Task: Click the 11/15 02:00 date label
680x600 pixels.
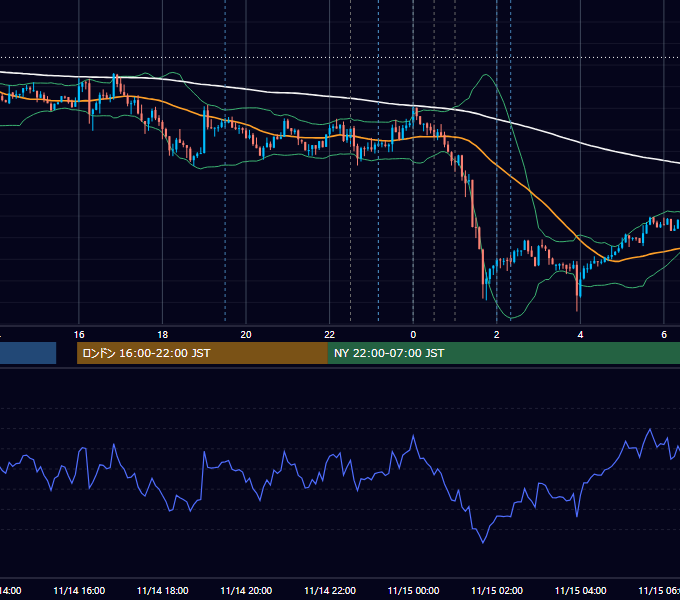Action: coord(497,590)
